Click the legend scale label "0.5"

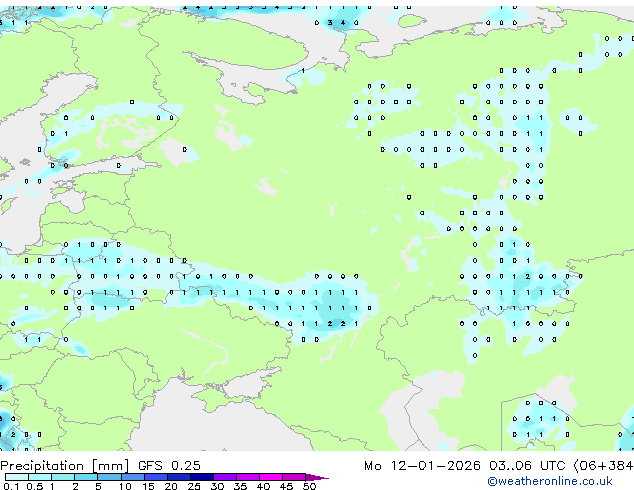pyautogui.click(x=35, y=486)
